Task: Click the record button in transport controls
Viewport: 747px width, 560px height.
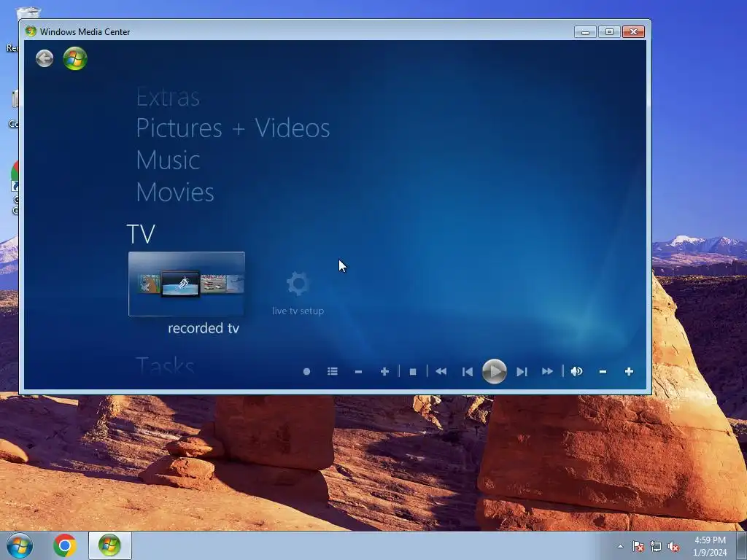Action: tap(307, 371)
